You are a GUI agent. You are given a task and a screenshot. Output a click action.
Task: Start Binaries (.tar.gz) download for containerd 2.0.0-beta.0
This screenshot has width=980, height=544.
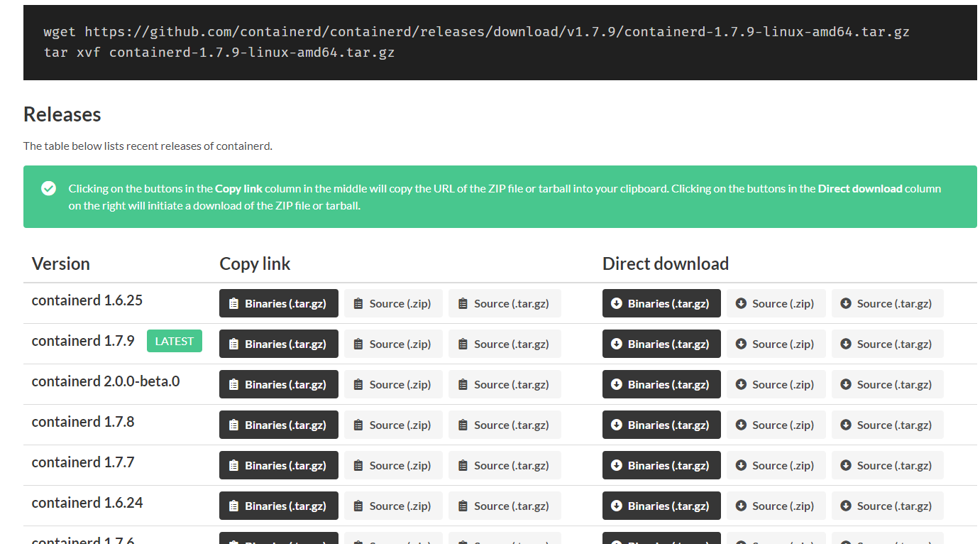661,384
